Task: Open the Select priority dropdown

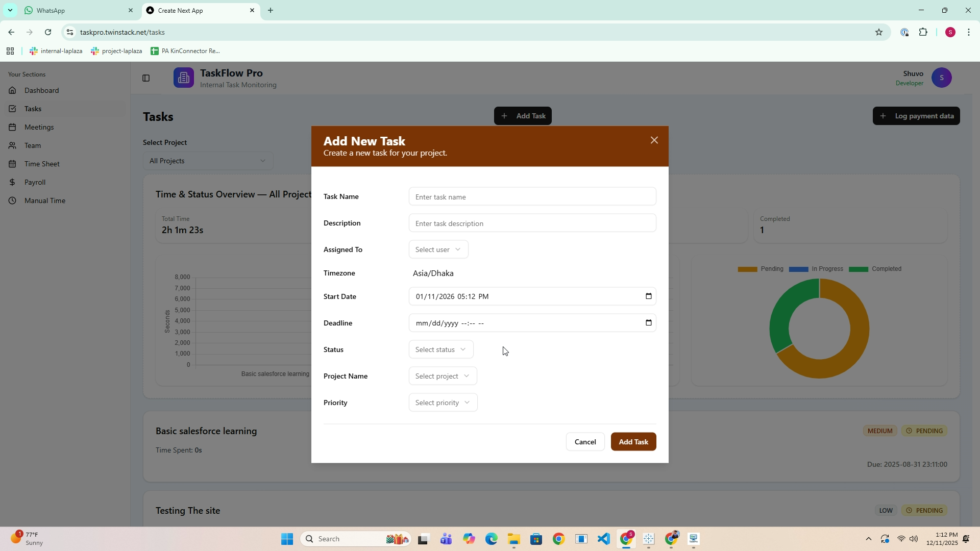Action: click(443, 403)
